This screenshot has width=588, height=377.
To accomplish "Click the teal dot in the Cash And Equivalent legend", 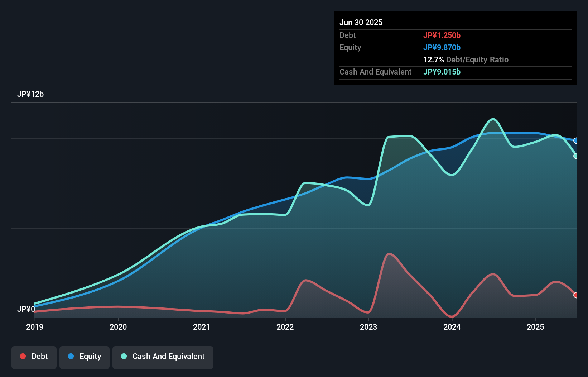I will point(124,356).
